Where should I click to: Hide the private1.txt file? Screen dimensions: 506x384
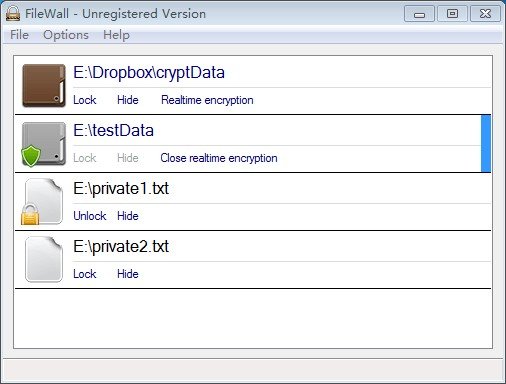128,216
